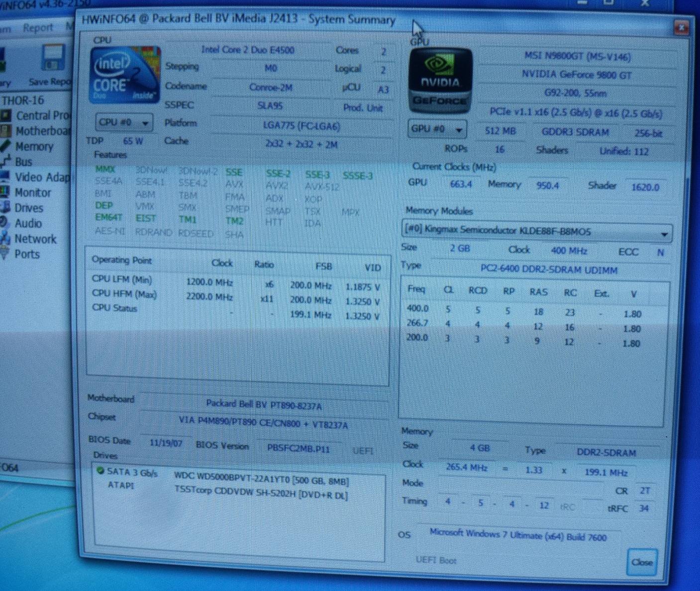Click the Network tree icon

(5, 238)
